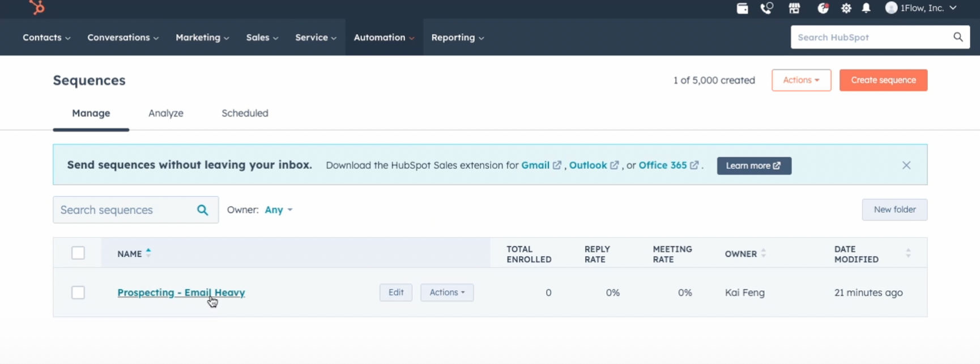Switch to the Manage tab

point(91,113)
